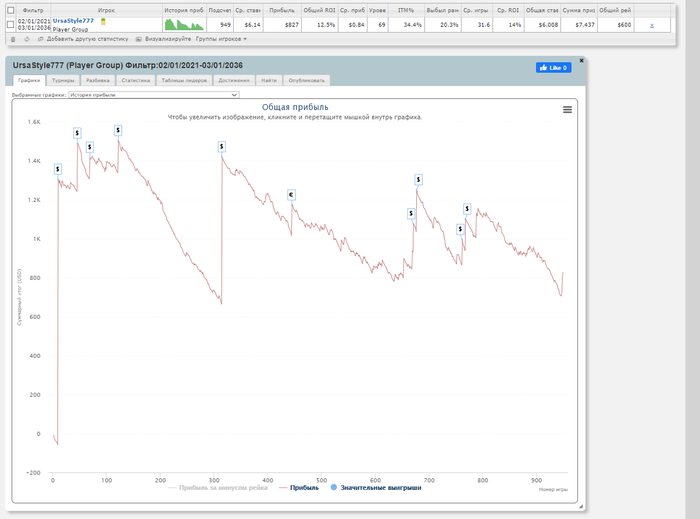
Task: Close the UrsaStyle777 graph panel
Action: click(x=581, y=60)
